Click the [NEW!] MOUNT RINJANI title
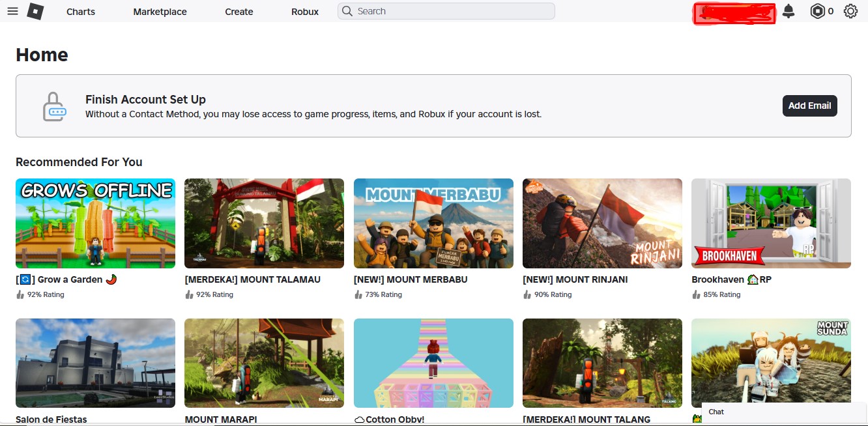The image size is (868, 426). tap(575, 279)
